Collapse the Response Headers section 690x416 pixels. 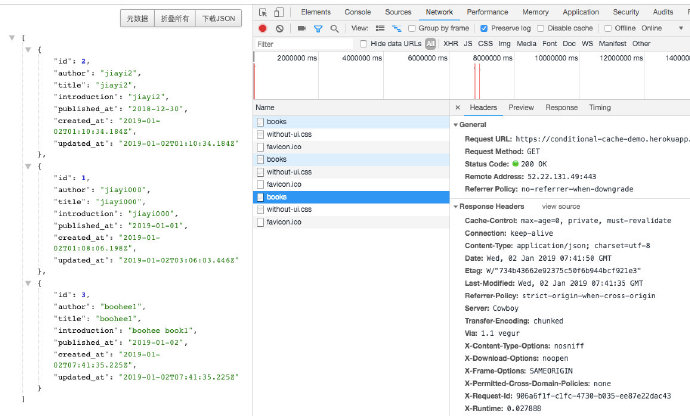tap(456, 206)
